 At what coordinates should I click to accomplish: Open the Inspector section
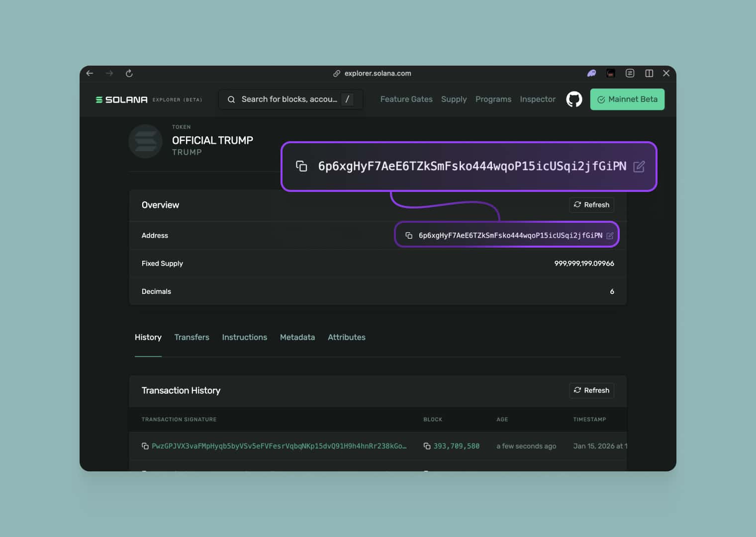(x=538, y=99)
